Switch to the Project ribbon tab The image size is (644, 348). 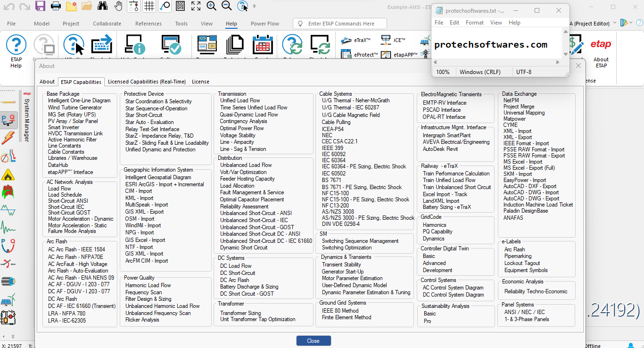tap(71, 24)
